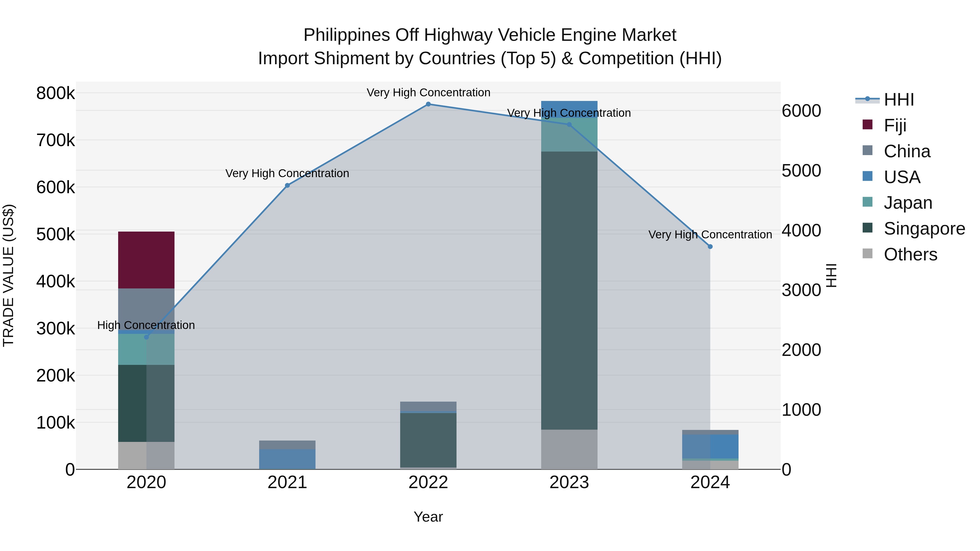Click the Fiji maroon legend swatch

pyautogui.click(x=867, y=124)
